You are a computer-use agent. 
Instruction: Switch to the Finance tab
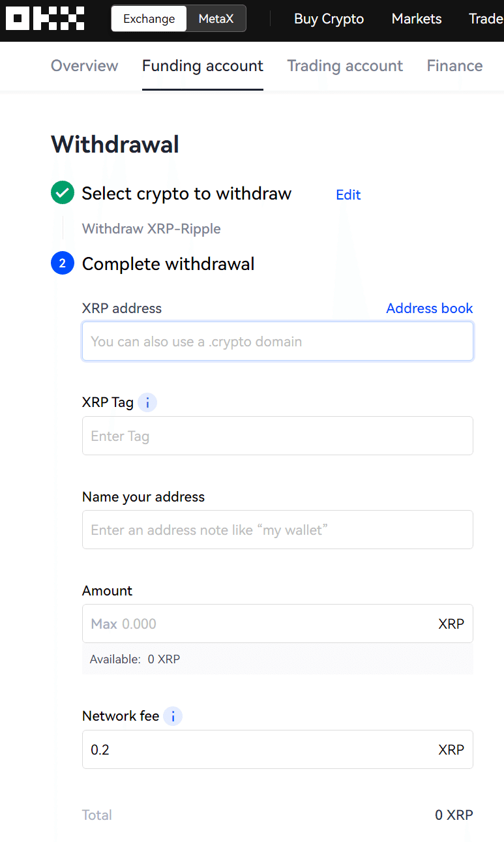coord(454,65)
